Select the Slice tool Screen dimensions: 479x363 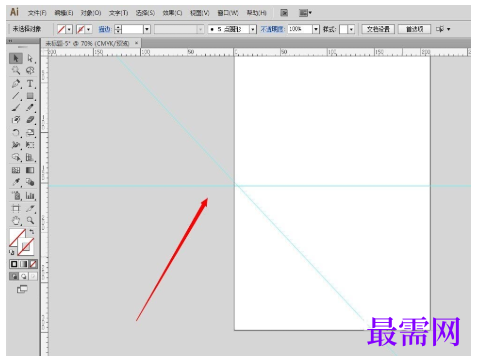(x=30, y=208)
